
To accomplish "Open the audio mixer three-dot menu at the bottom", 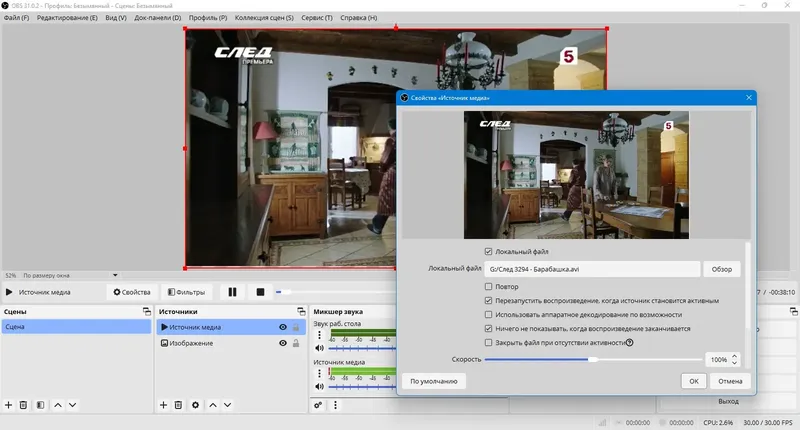I will click(335, 405).
